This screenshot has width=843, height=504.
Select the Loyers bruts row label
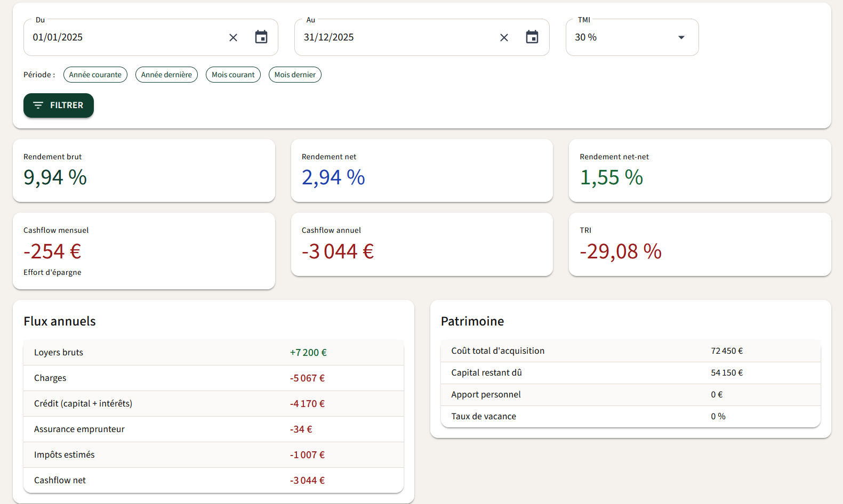59,353
